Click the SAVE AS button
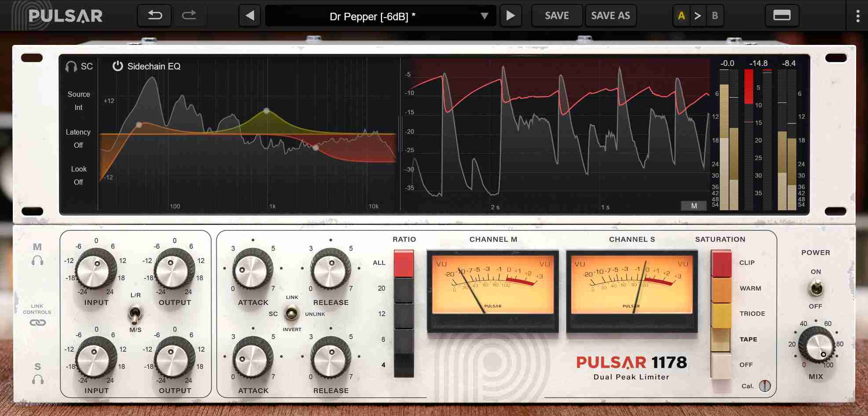868x416 pixels. [x=610, y=15]
